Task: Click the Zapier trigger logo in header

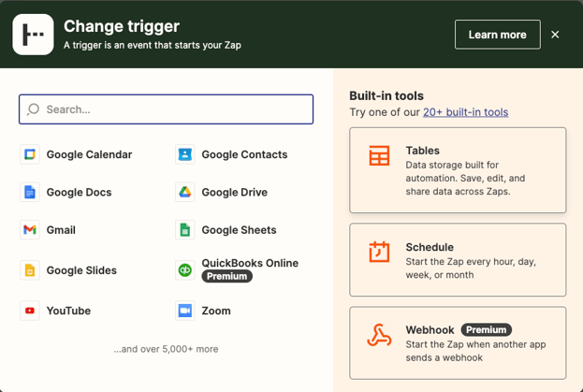Action: pyautogui.click(x=33, y=35)
